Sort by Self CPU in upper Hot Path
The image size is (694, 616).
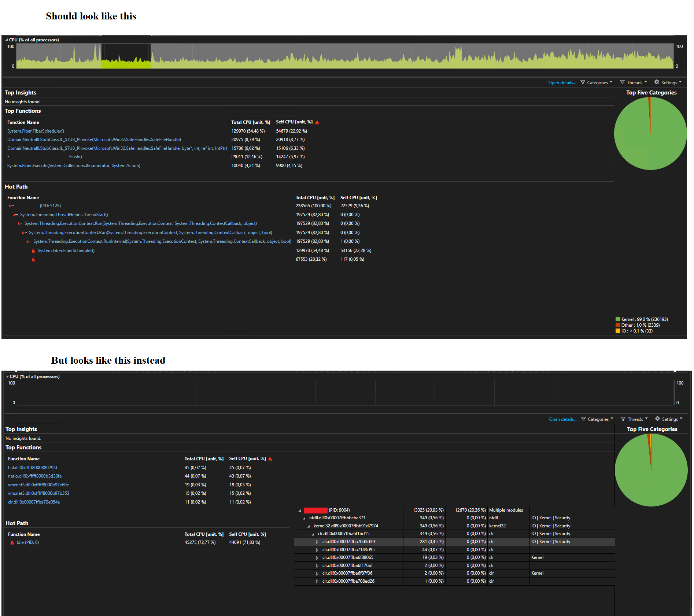coord(358,198)
